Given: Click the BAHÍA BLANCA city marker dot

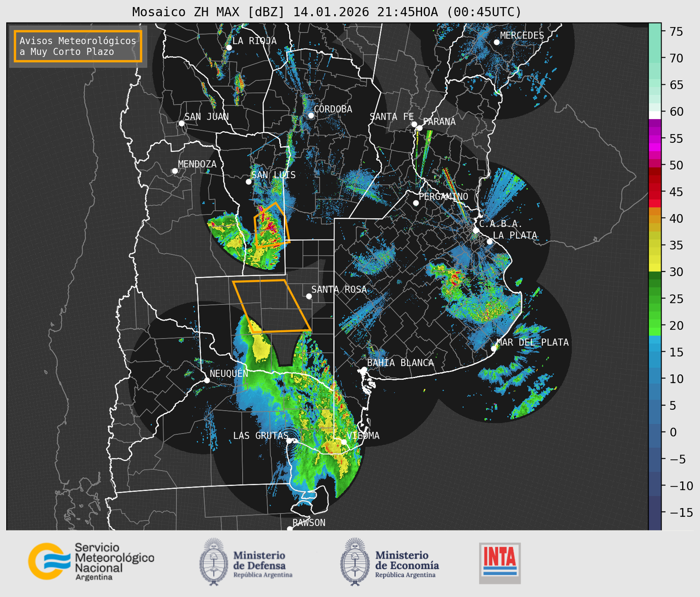Looking at the screenshot, I should coord(364,369).
